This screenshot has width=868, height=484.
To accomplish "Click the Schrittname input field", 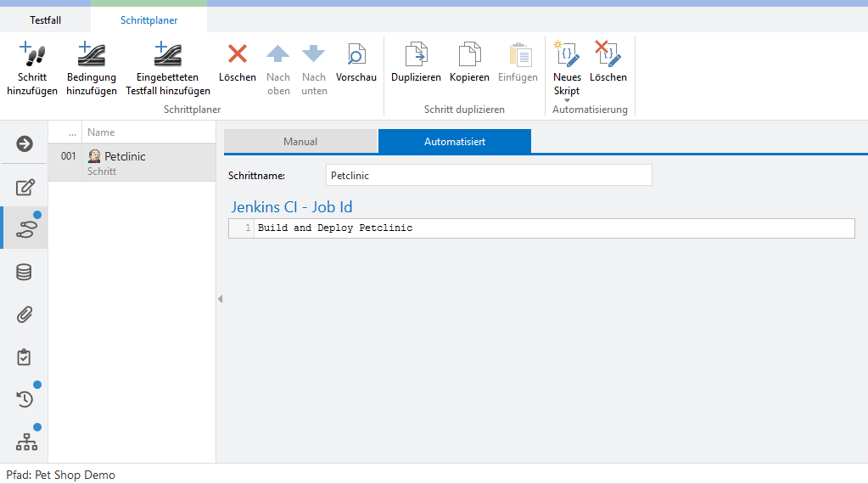I will [489, 176].
